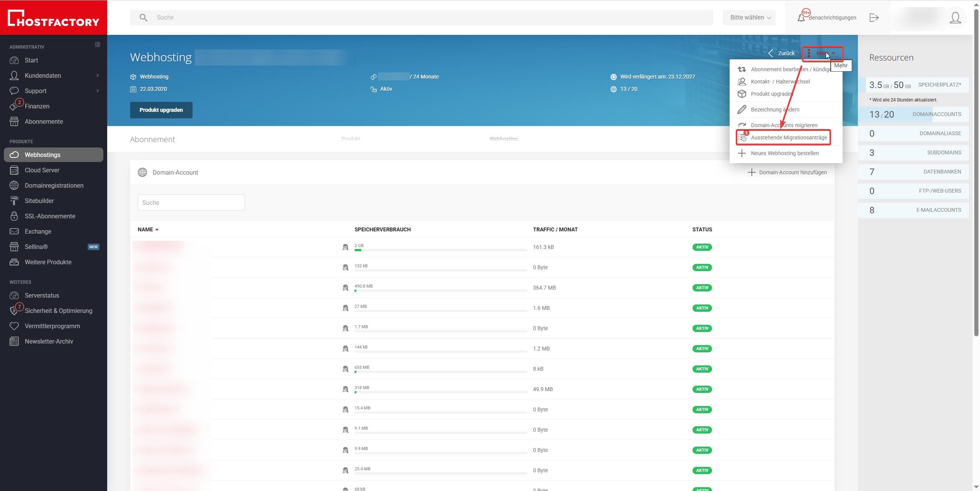Choose Bezeichnung ändern from the menu

[775, 110]
